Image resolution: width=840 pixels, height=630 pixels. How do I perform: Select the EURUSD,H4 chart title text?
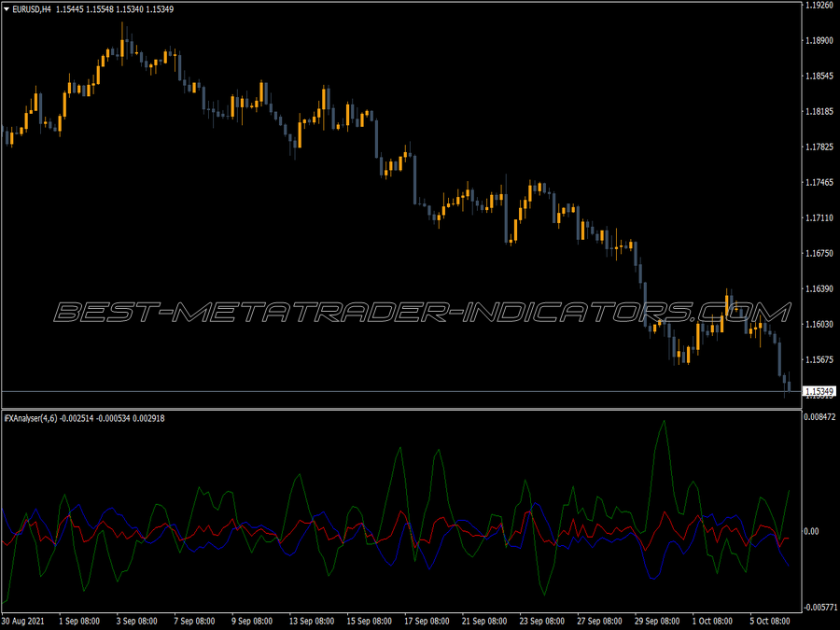tap(32, 9)
